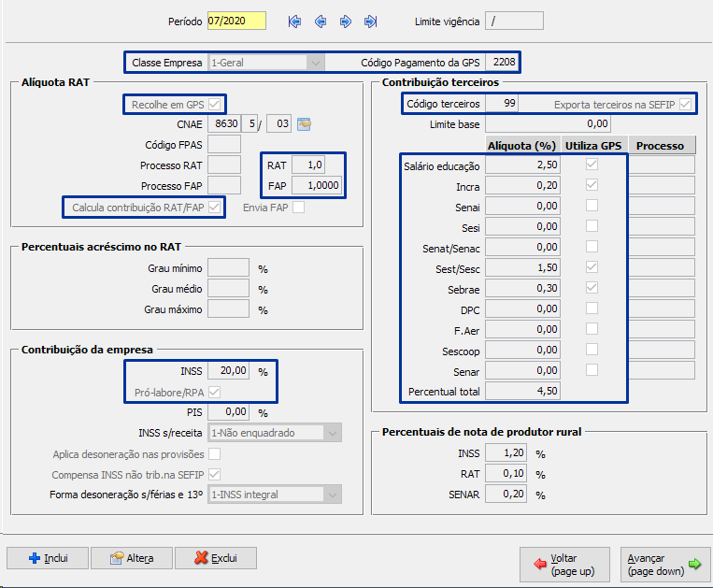This screenshot has height=588, width=713.
Task: Uncheck Utiliza GPS for Salário educação
Action: [592, 165]
